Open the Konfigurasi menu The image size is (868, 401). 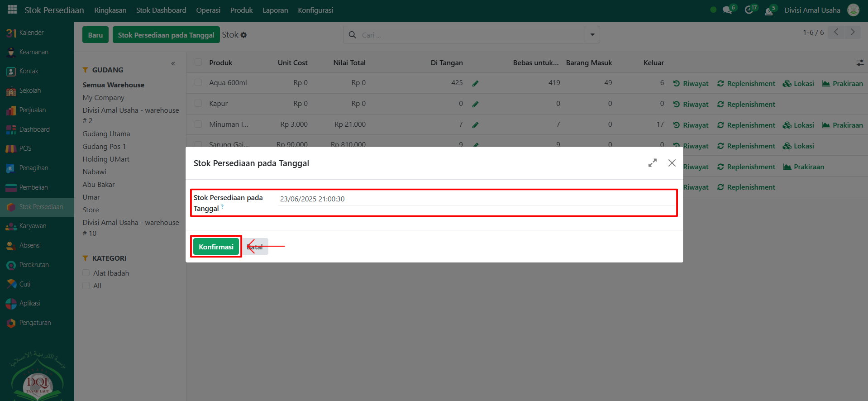315,10
